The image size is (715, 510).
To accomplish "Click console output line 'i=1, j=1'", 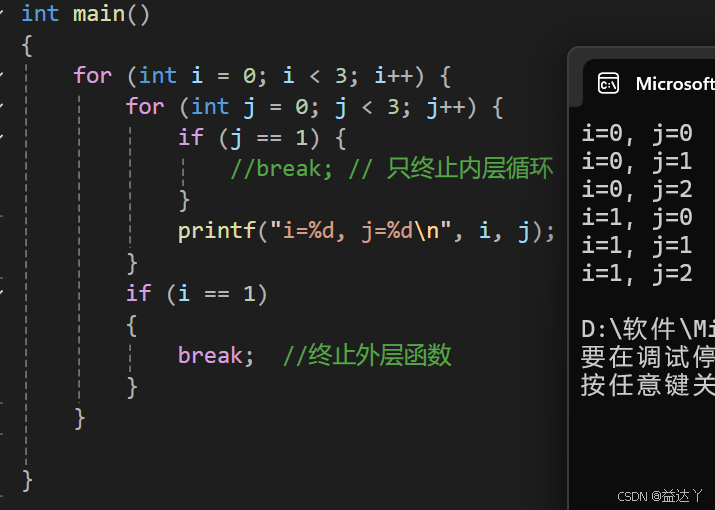I will pos(637,245).
